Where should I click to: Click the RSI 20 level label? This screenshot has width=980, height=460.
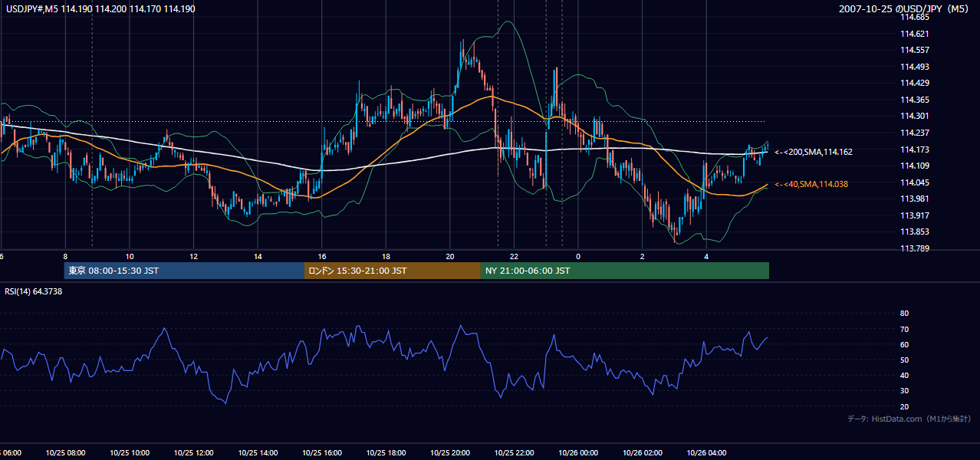[x=904, y=406]
